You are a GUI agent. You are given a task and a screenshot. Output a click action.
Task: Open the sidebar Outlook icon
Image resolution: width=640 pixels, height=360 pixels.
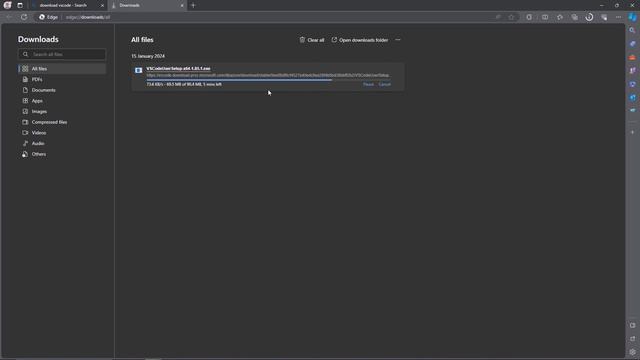point(632,98)
